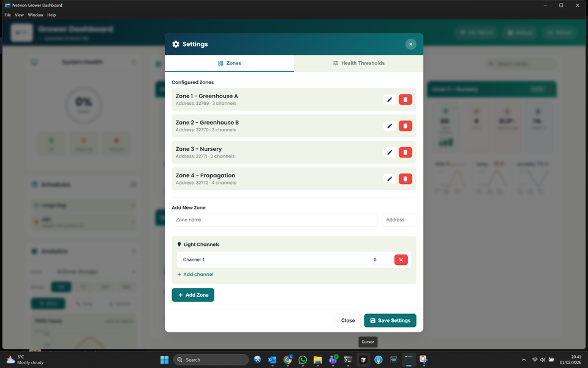This screenshot has width=588, height=368.
Task: Open Google Chrome from the taskbar
Action: [288, 360]
